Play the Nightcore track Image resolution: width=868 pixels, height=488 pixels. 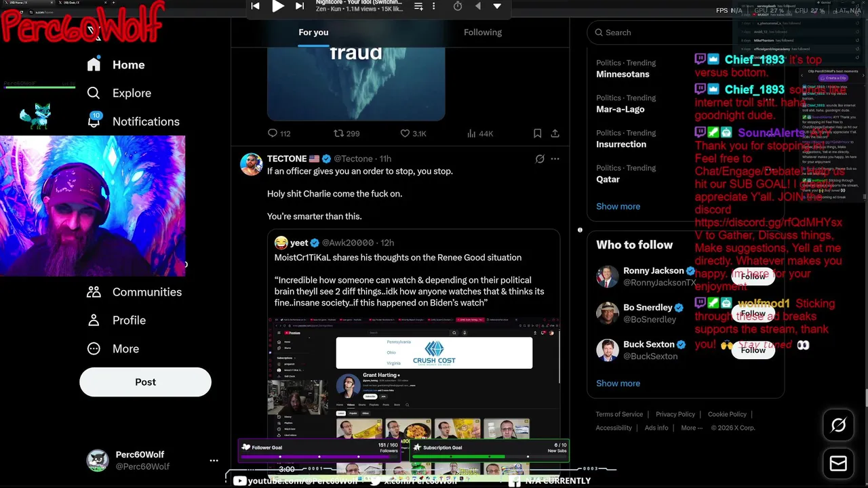pos(277,6)
